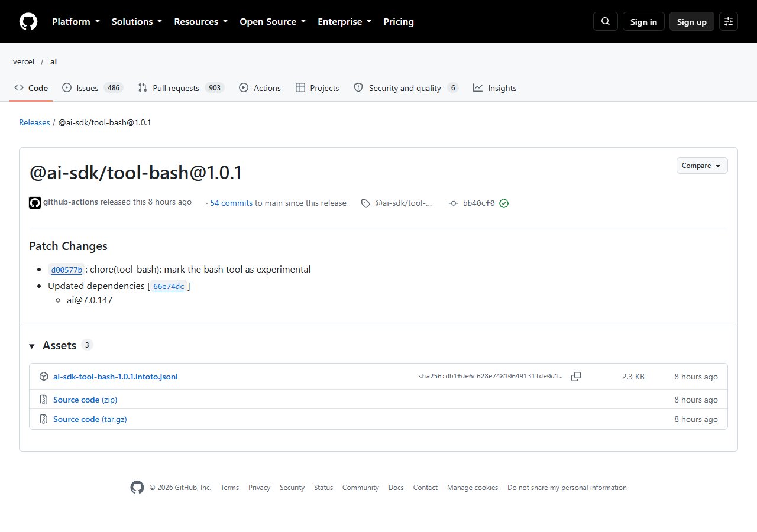Open the Projects tab
757x532 pixels.
(x=318, y=88)
